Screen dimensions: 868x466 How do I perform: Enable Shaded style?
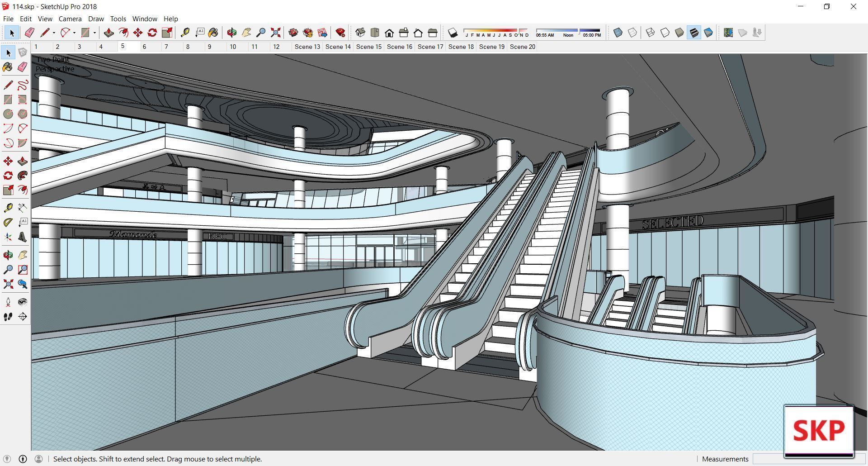(x=679, y=33)
